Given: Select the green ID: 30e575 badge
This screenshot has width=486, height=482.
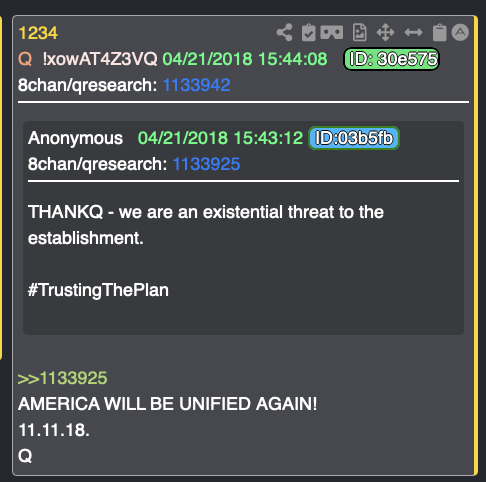Looking at the screenshot, I should point(391,59).
